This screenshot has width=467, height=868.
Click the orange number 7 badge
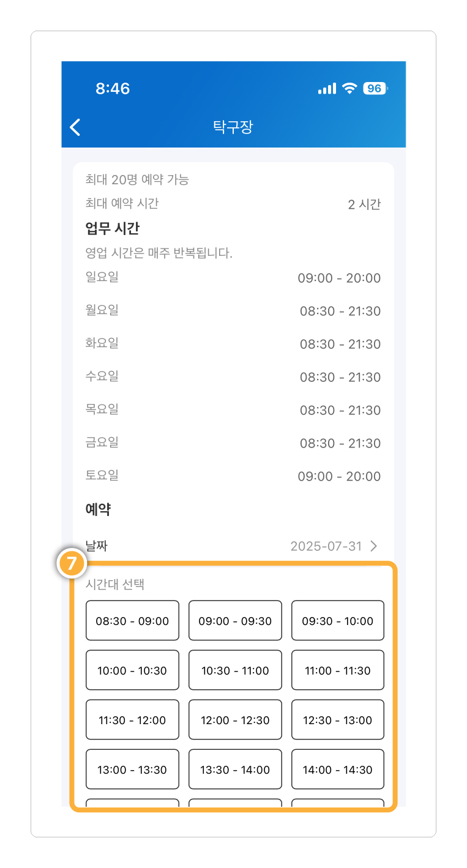click(72, 564)
